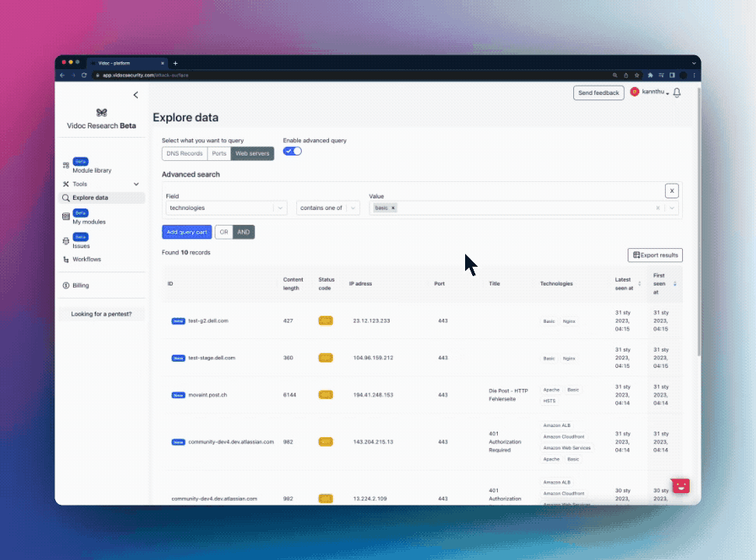Open browser three-dot menu
Screen dimensions: 756x560
(x=695, y=75)
